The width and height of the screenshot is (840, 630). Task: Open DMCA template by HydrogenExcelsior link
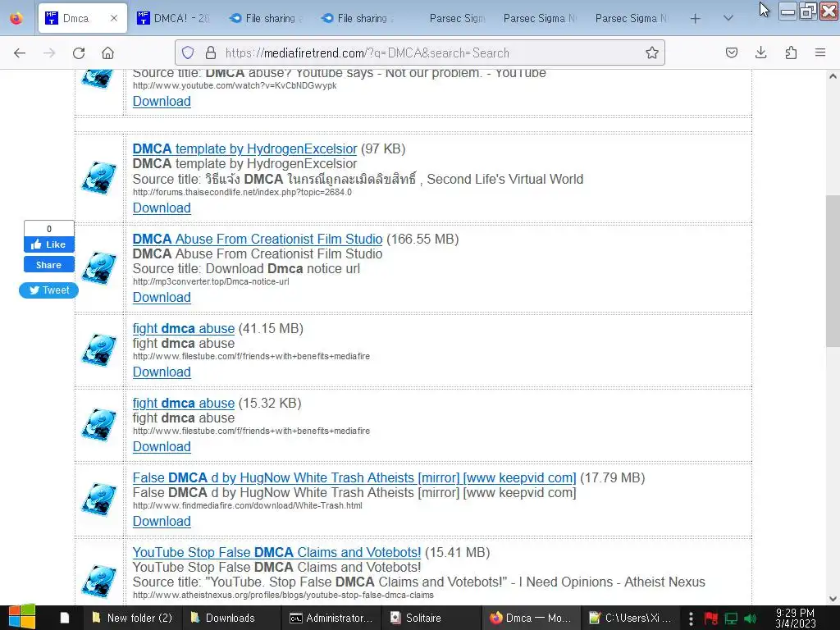(244, 149)
